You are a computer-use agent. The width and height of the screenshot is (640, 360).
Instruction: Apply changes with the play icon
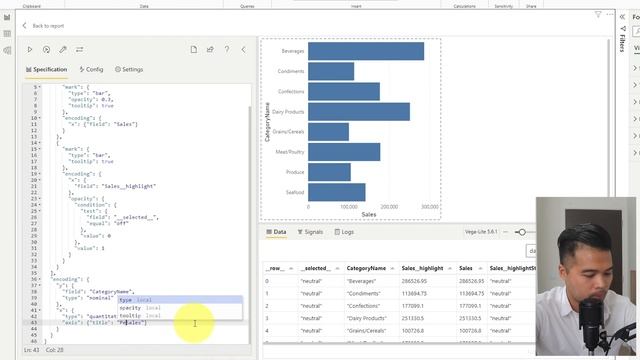[x=30, y=49]
